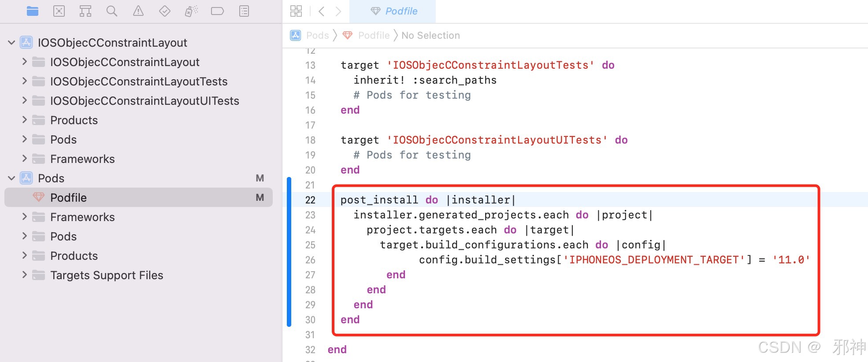Click the Pods project app icon
The image size is (868, 362).
(x=26, y=178)
